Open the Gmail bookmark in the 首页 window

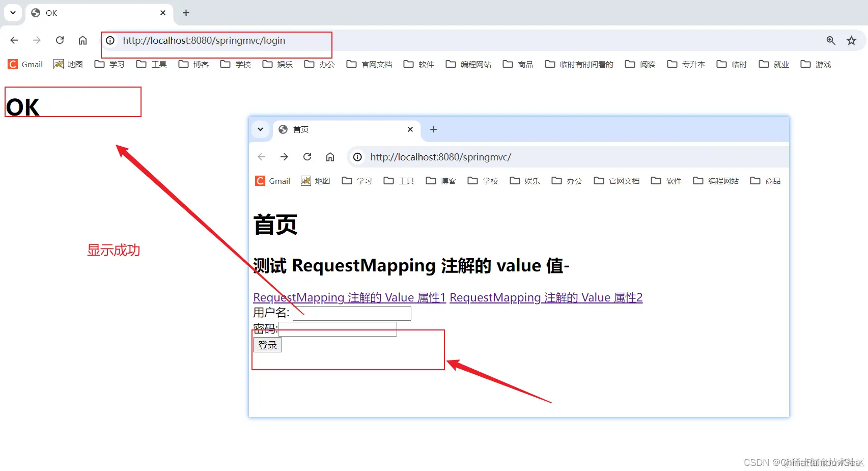tap(273, 181)
